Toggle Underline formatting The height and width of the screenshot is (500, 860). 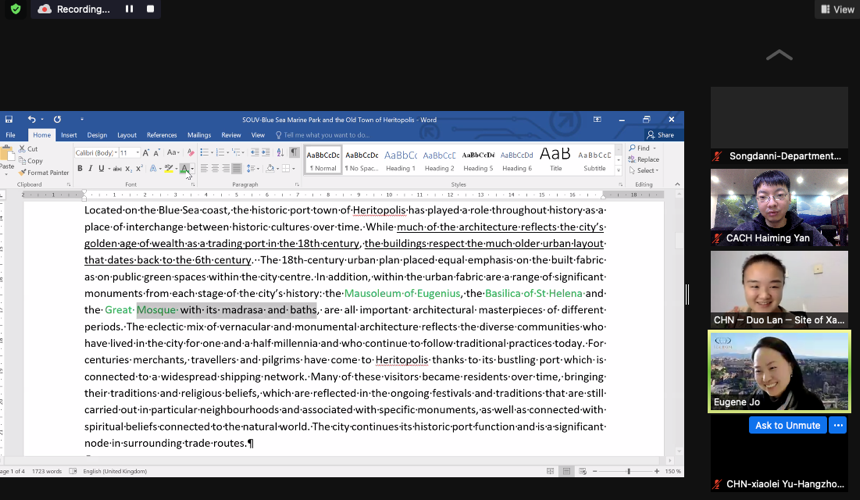(101, 168)
